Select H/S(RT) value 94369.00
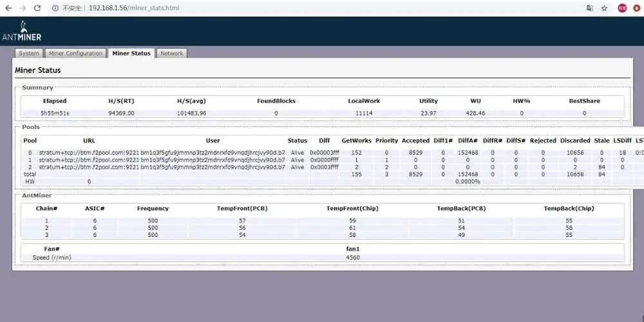 [x=122, y=113]
